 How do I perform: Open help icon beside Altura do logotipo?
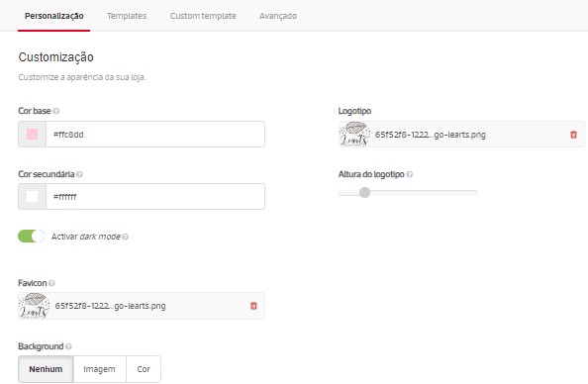pos(410,174)
